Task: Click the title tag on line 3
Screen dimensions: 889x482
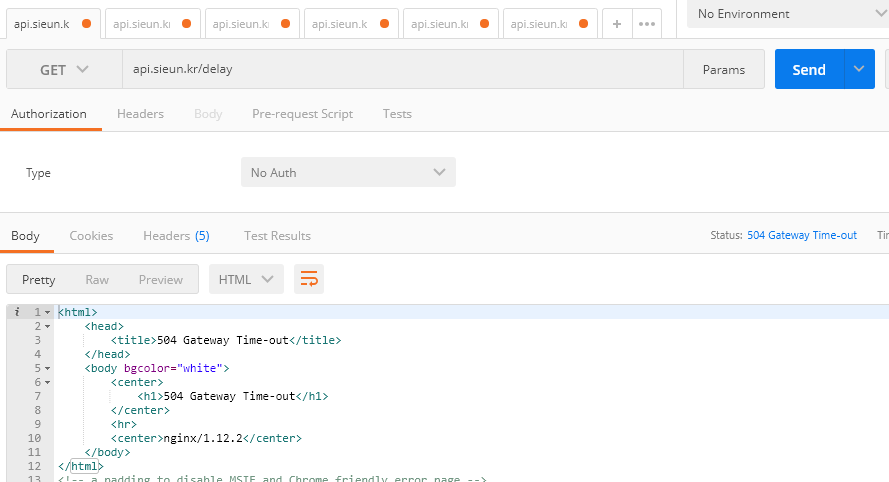Action: click(226, 340)
